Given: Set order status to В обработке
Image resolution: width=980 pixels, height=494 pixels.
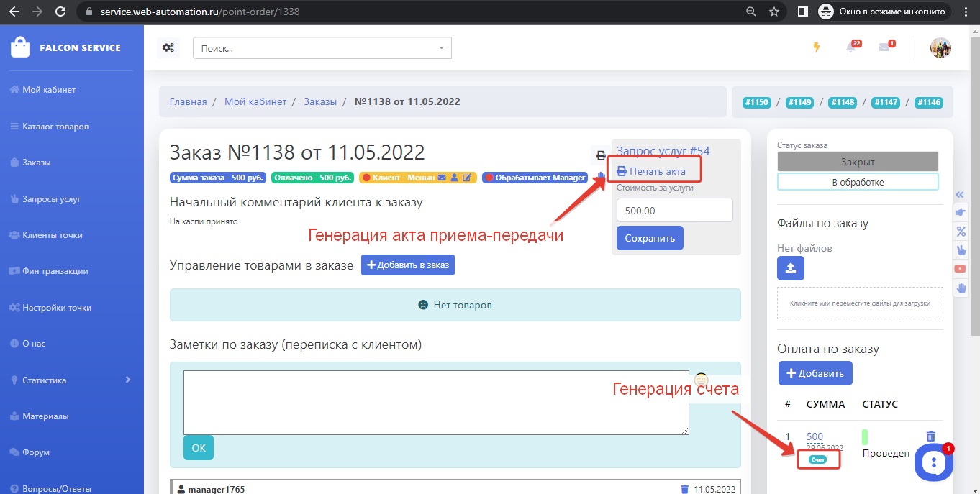Looking at the screenshot, I should click(x=858, y=182).
